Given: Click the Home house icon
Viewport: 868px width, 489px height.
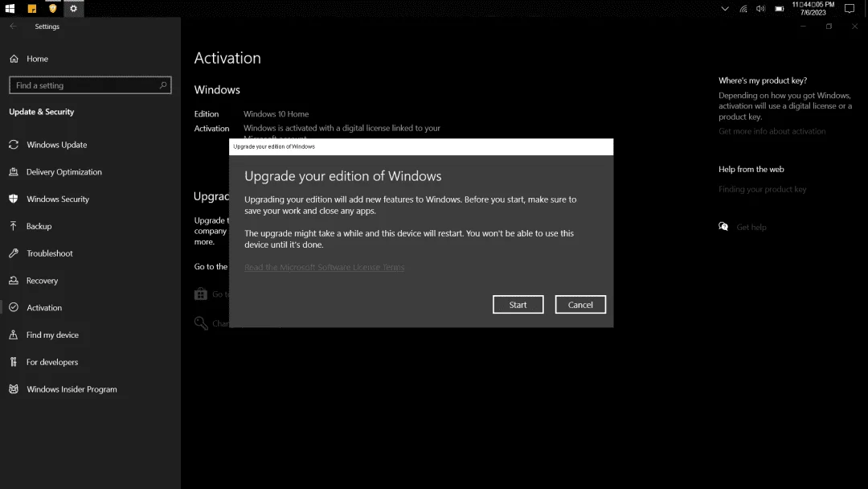Looking at the screenshot, I should [14, 59].
